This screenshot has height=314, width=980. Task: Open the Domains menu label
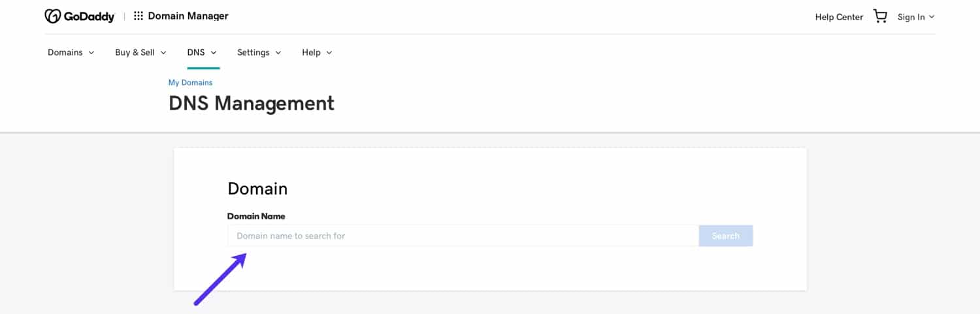[65, 52]
